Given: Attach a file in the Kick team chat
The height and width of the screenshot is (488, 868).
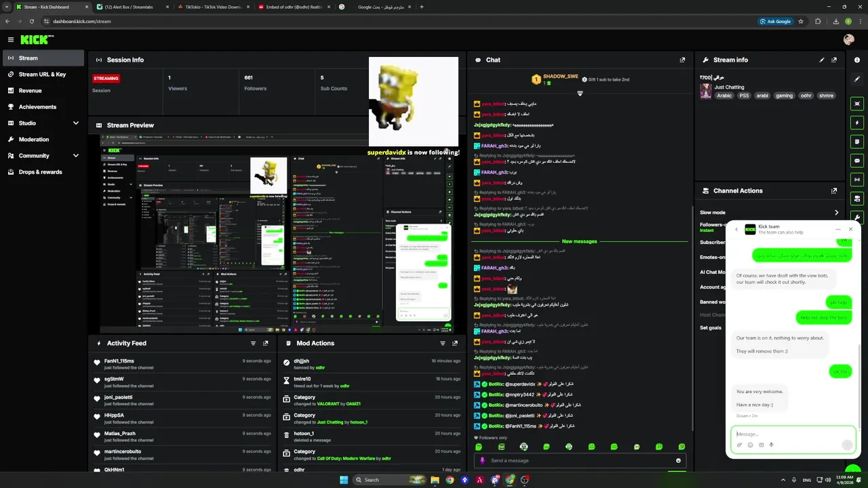Looking at the screenshot, I should tap(739, 445).
